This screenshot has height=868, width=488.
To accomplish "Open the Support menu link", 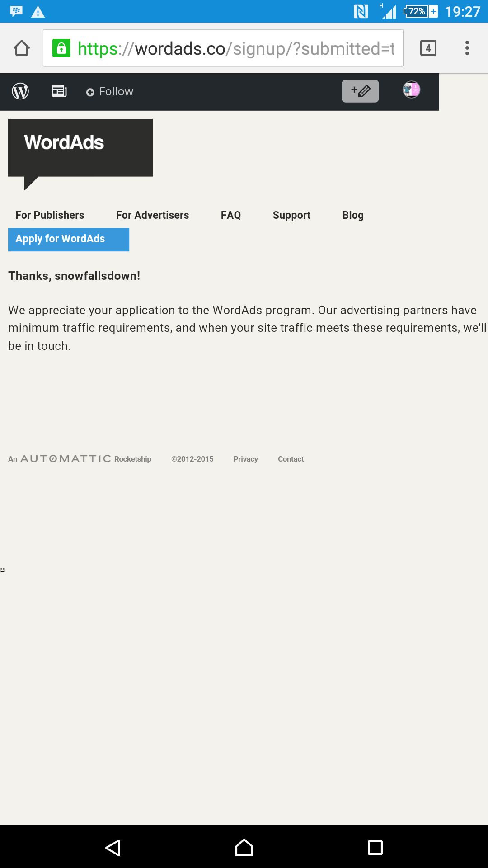I will pos(291,215).
